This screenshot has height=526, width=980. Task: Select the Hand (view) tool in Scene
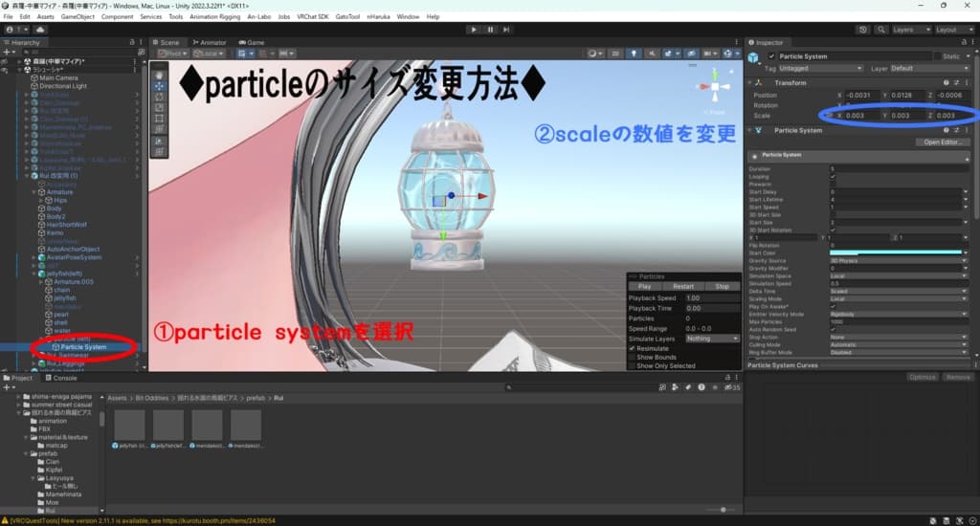click(x=159, y=75)
